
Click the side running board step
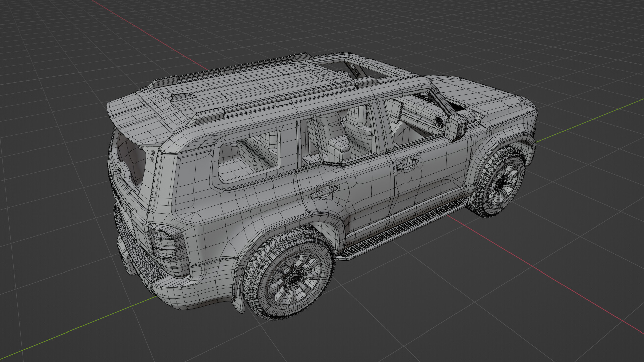[402, 230]
